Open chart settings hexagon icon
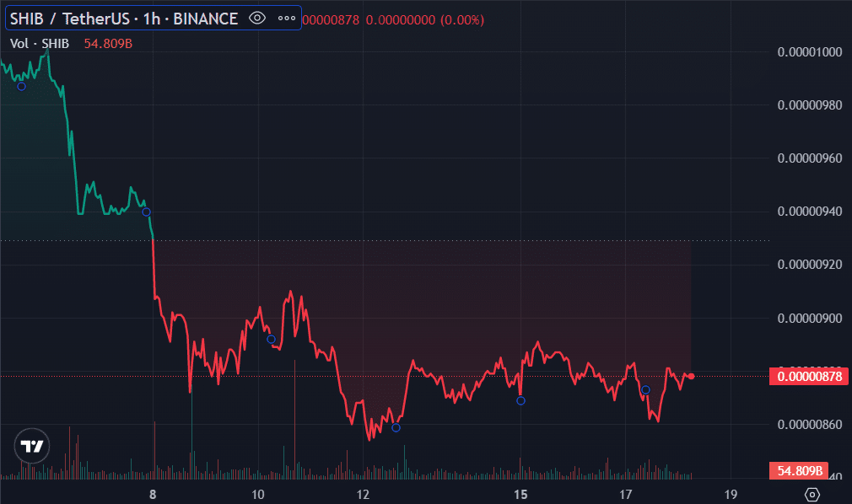The image size is (852, 504). point(812,494)
